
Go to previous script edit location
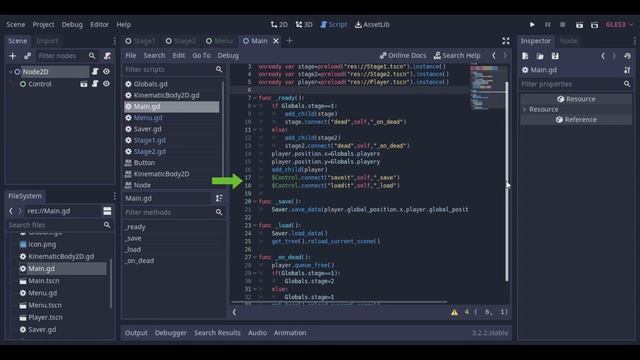click(494, 56)
